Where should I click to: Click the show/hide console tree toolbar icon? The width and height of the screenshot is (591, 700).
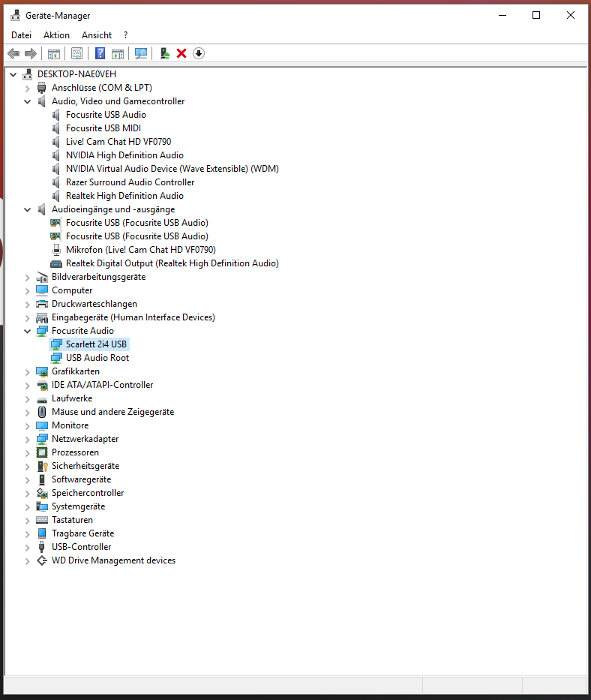[53, 53]
